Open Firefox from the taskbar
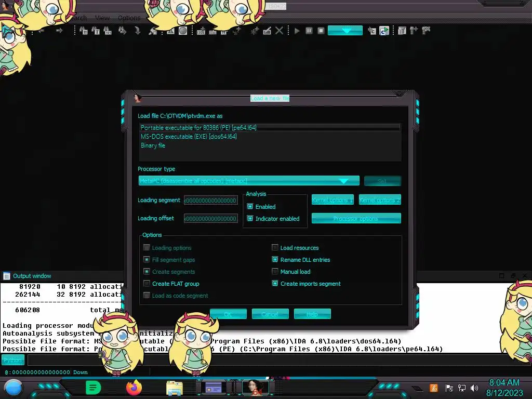The image size is (532, 399). [x=134, y=388]
